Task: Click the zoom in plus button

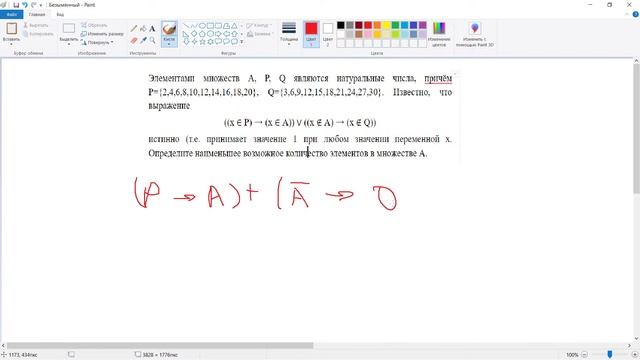Action: tap(635, 355)
